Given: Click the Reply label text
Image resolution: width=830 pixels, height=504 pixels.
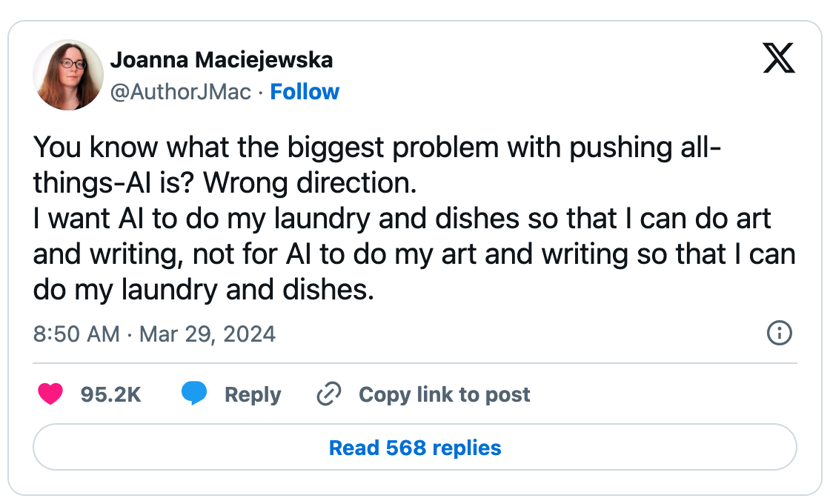Looking at the screenshot, I should (x=252, y=394).
